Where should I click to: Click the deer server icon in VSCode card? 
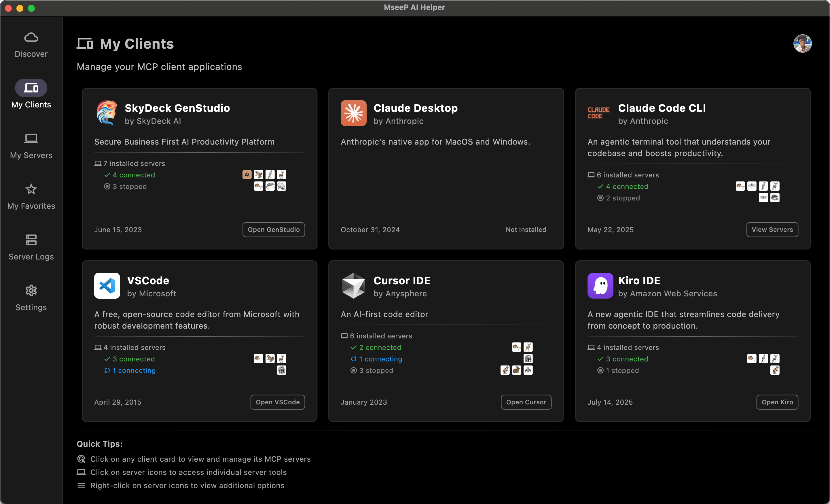tap(281, 359)
